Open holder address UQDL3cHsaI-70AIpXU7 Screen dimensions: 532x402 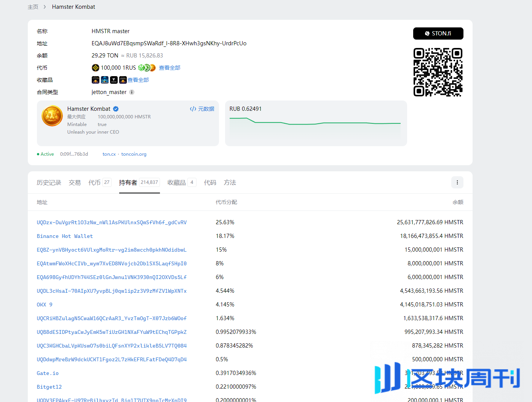point(112,291)
